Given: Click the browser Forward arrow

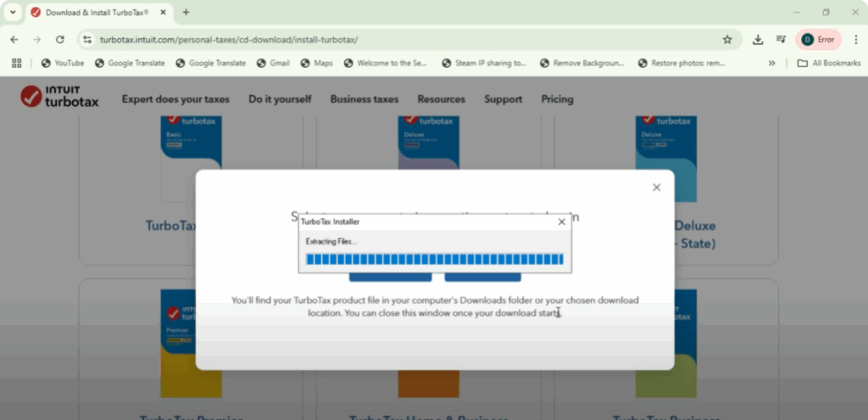Looking at the screenshot, I should pos(37,39).
